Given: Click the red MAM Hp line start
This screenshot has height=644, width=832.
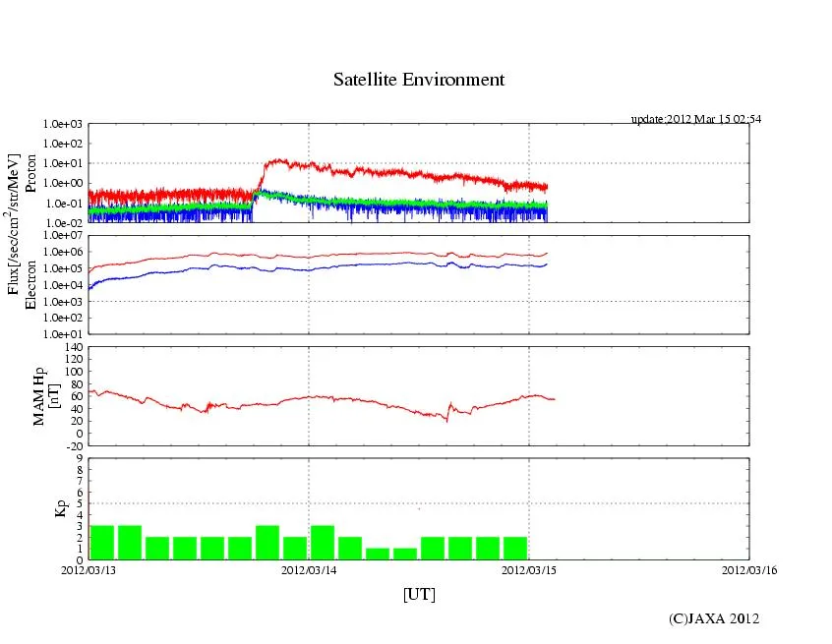Looking at the screenshot, I should click(91, 391).
